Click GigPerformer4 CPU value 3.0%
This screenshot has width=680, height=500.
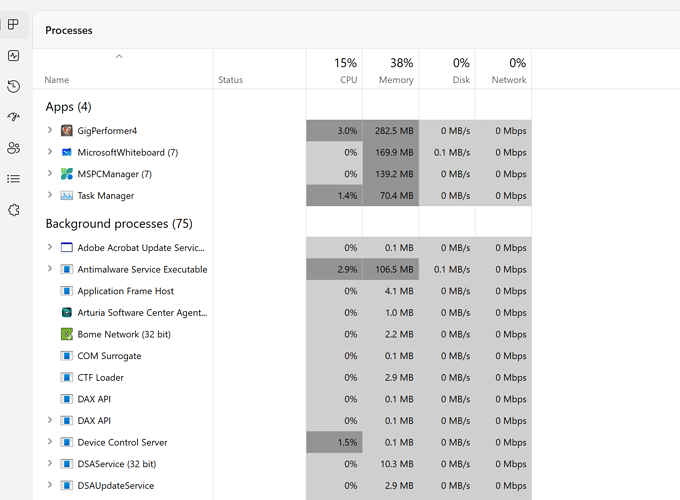click(x=347, y=131)
